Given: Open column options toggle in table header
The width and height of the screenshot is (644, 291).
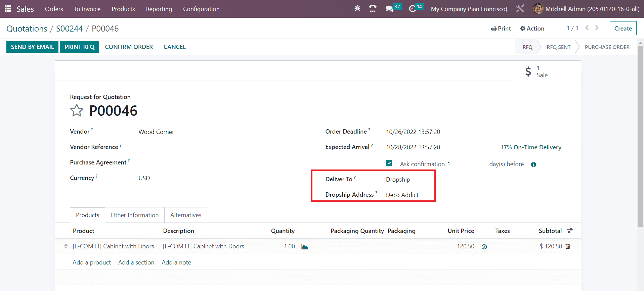Looking at the screenshot, I should (x=570, y=231).
